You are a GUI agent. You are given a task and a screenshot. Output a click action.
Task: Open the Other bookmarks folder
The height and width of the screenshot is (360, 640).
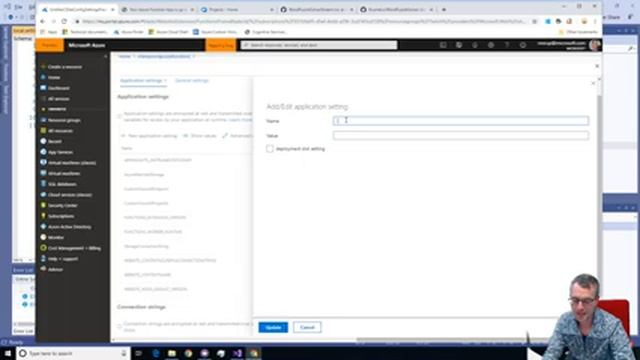tap(579, 32)
